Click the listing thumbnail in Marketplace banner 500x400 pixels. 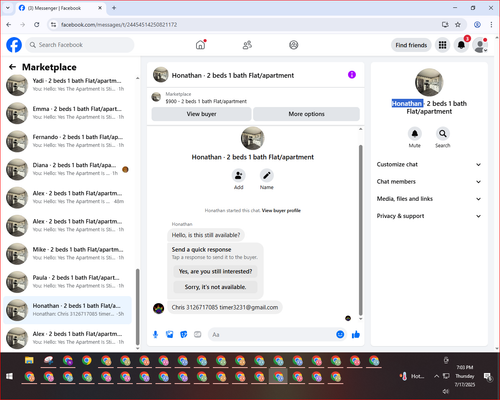point(156,97)
